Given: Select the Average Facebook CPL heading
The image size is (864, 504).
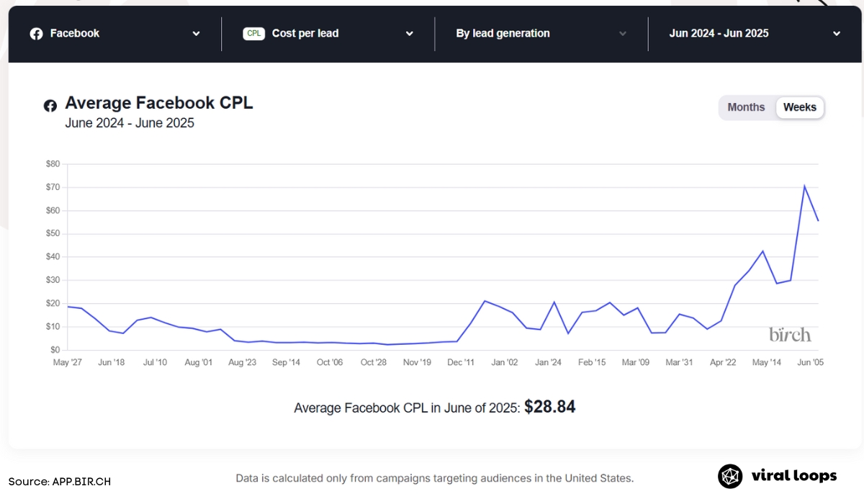Looking at the screenshot, I should pos(159,103).
